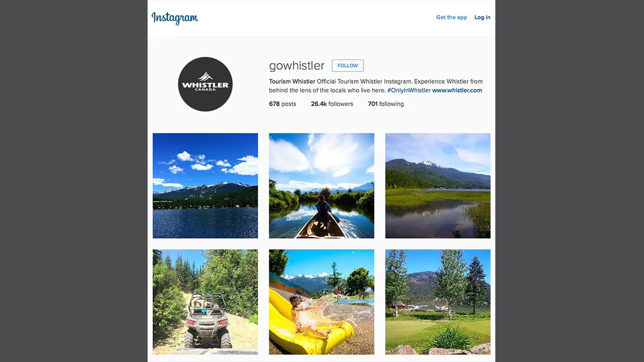This screenshot has height=362, width=644.
Task: Click the profile bio description text
Action: (376, 86)
